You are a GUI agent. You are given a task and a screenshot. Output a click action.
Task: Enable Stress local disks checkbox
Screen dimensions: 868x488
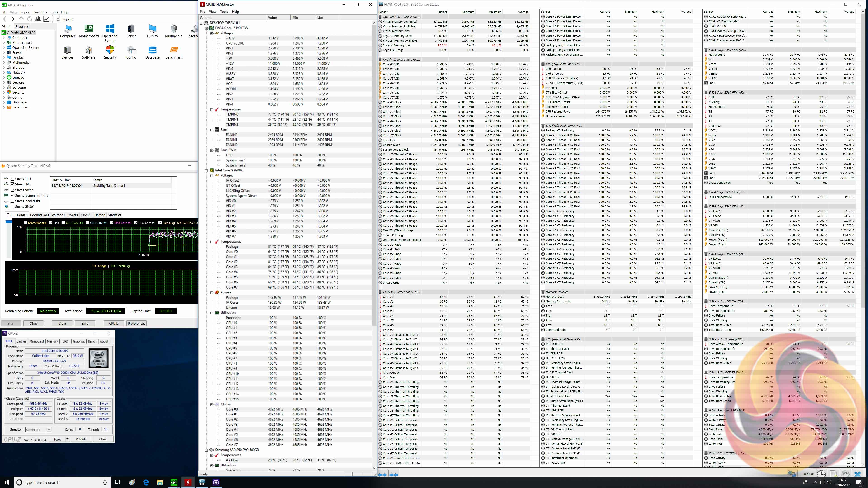[x=12, y=201]
